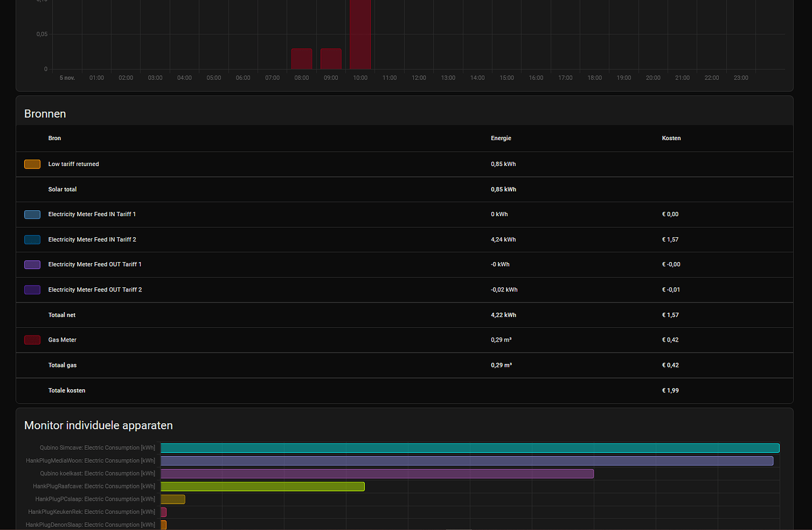Click the Qubino Simcave device label
The image size is (812, 530).
(x=98, y=448)
